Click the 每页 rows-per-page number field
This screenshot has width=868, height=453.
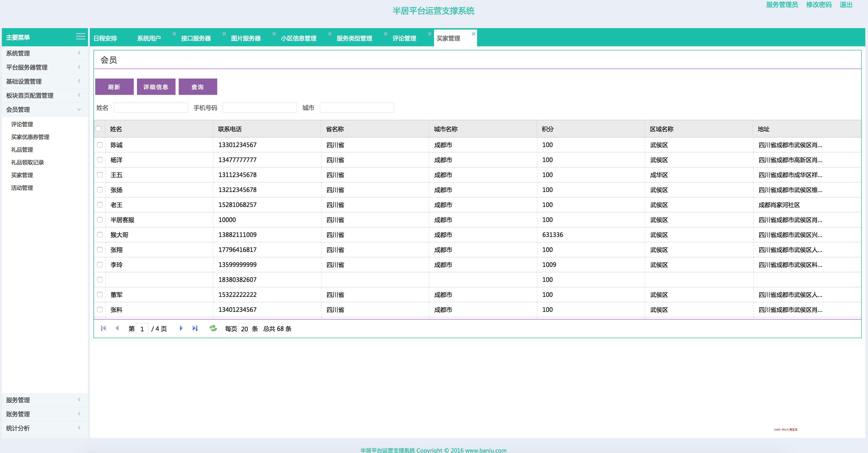(x=244, y=329)
